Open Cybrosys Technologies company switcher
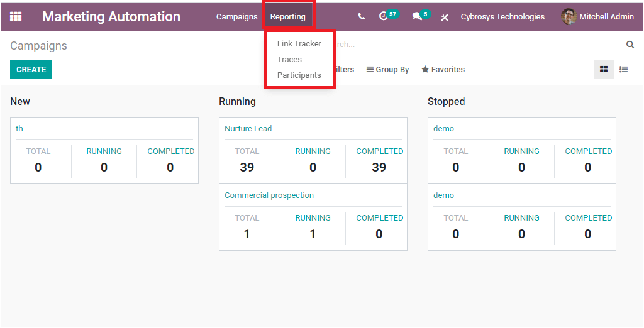Screen dimensions: 644x328 click(x=502, y=17)
